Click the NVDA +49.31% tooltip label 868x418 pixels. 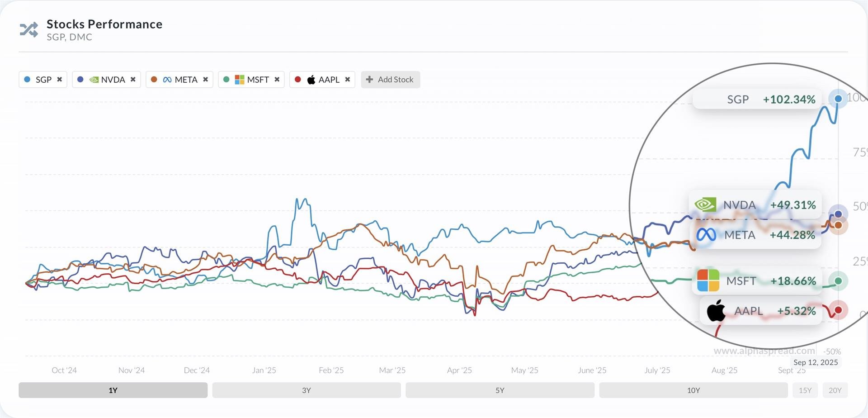pos(755,205)
